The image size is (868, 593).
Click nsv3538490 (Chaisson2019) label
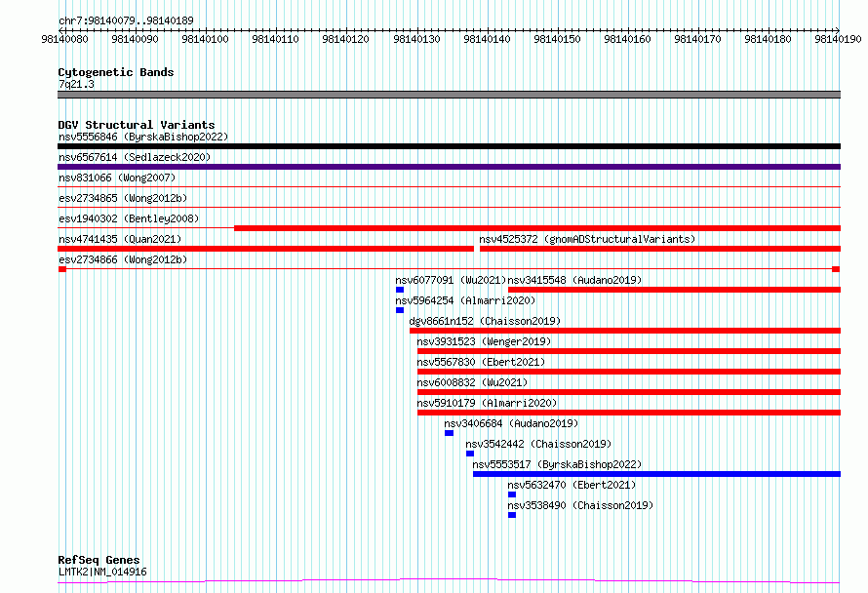[x=580, y=505]
